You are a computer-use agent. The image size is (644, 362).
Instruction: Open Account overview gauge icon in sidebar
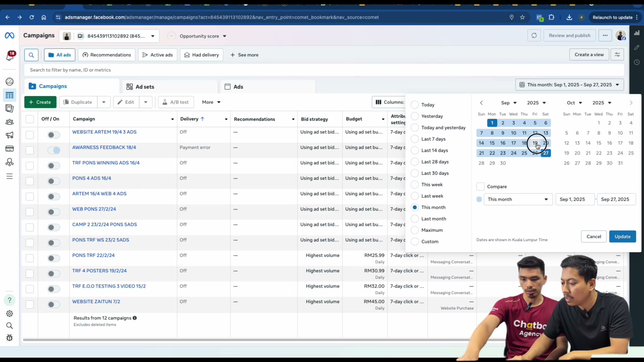(9, 81)
